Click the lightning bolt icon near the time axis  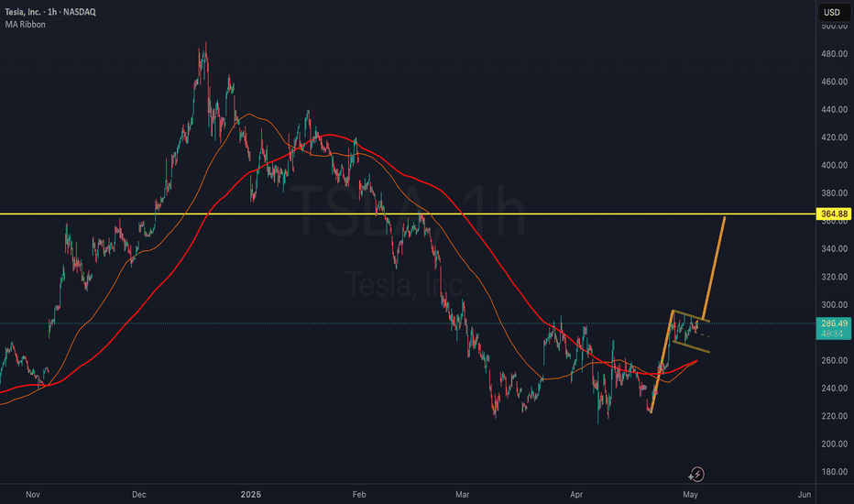[x=696, y=475]
